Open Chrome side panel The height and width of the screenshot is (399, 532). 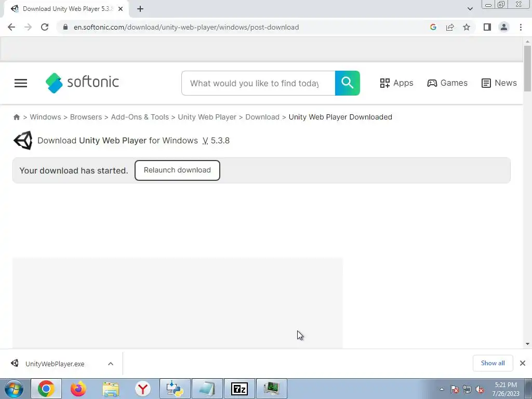487,27
